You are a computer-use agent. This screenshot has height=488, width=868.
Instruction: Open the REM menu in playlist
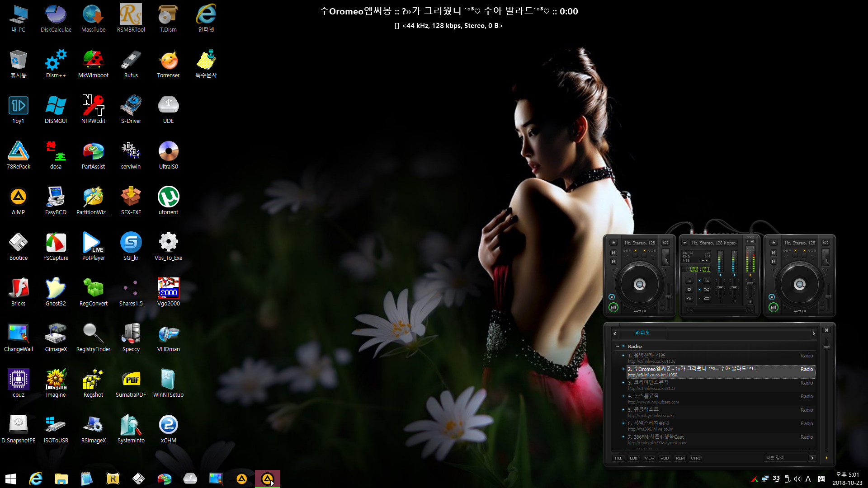point(680,458)
